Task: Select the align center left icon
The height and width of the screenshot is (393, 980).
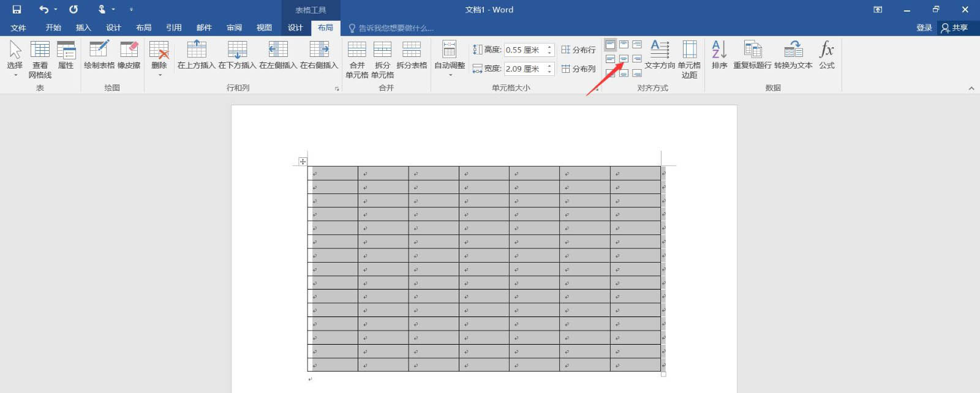Action: tap(610, 59)
